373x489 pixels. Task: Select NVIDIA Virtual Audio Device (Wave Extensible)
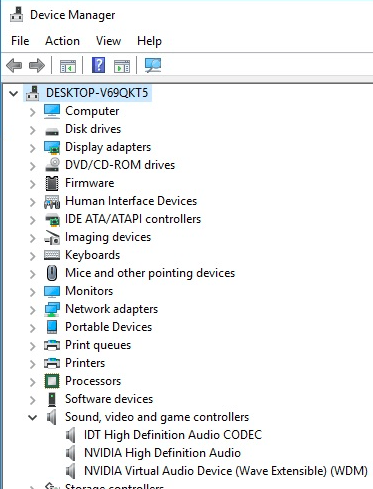(226, 471)
